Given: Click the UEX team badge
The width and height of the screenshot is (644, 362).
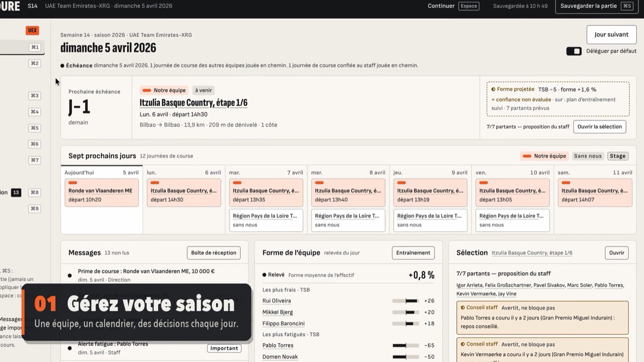Looking at the screenshot, I should tap(32, 30).
